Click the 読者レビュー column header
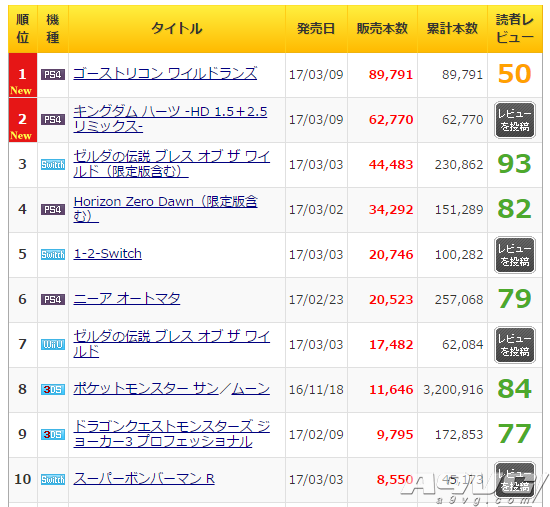This screenshot has width=550, height=507. pyautogui.click(x=515, y=29)
